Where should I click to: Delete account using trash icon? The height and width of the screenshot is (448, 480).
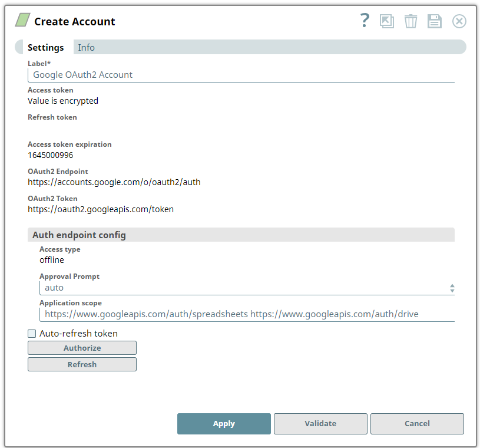click(411, 21)
